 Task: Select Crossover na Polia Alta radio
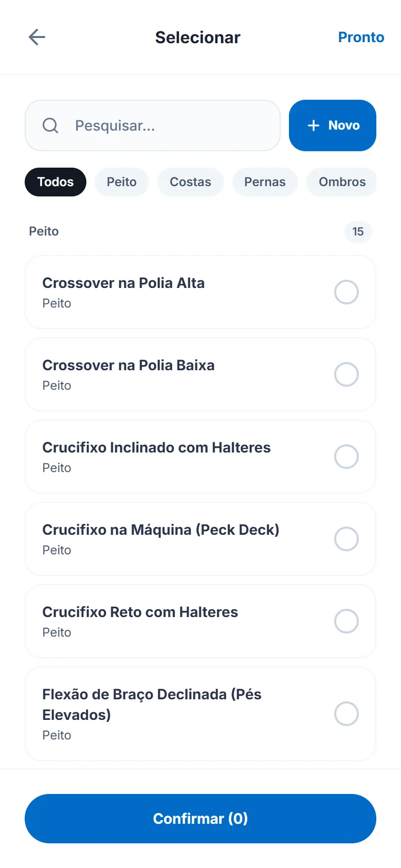(x=347, y=292)
